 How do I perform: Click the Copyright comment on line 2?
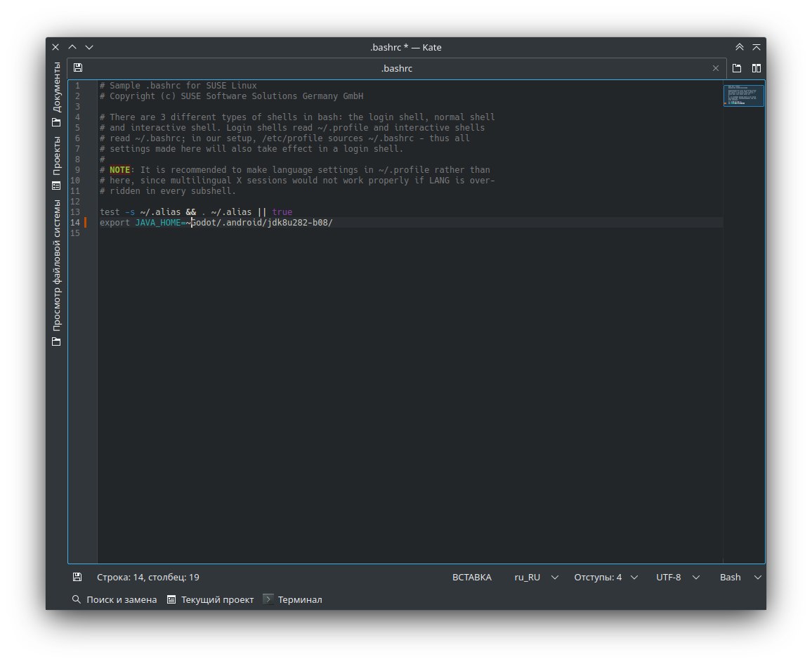point(232,96)
